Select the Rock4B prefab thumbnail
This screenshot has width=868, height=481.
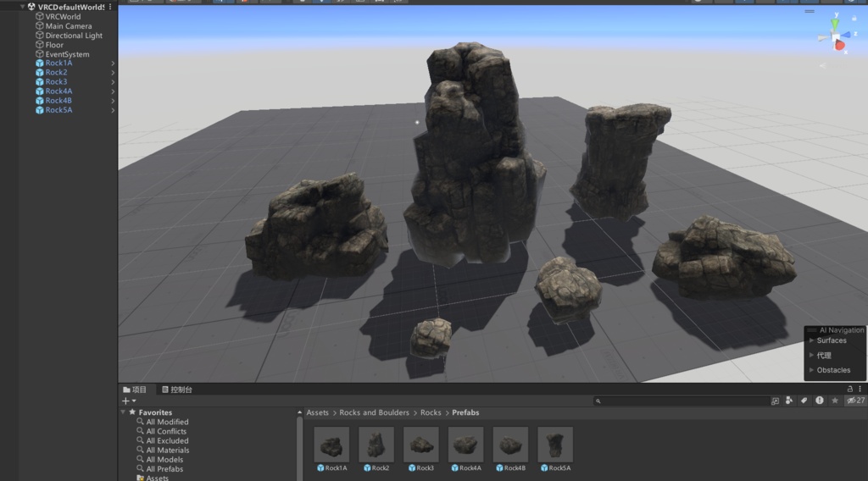510,445
